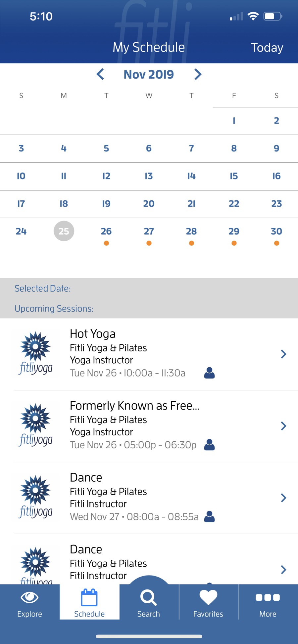The width and height of the screenshot is (298, 644).
Task: Expand the Wed Nov 27 Dance session chevron
Action: (283, 498)
